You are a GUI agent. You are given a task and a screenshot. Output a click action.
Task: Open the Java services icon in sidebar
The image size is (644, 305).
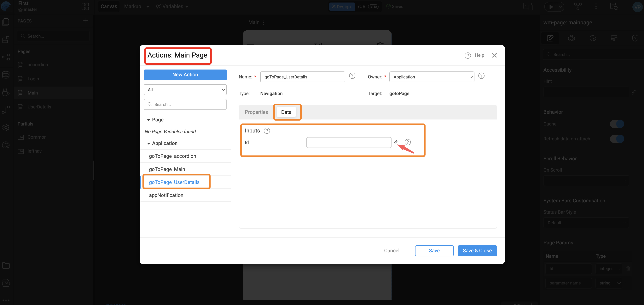point(6,92)
